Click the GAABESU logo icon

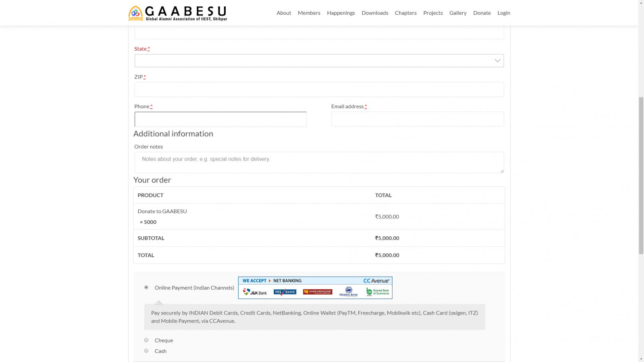135,13
